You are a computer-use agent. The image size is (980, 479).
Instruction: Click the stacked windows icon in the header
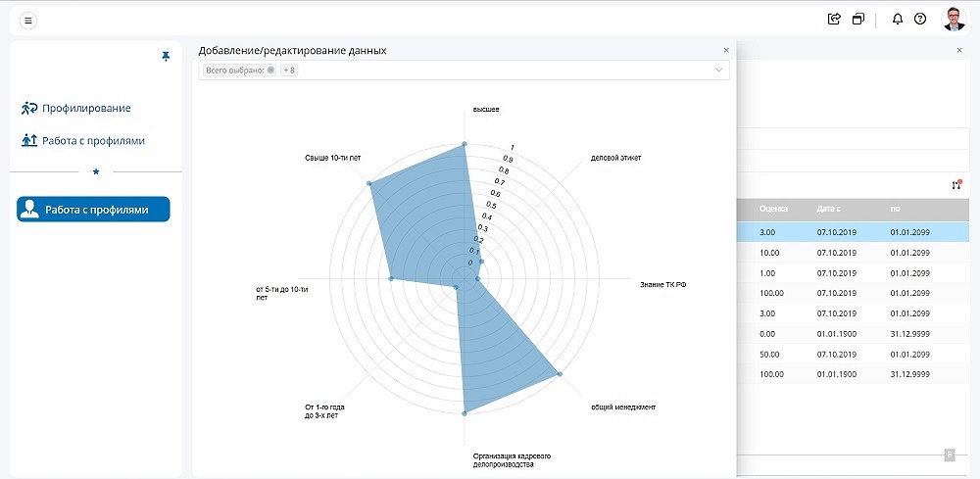pyautogui.click(x=858, y=19)
